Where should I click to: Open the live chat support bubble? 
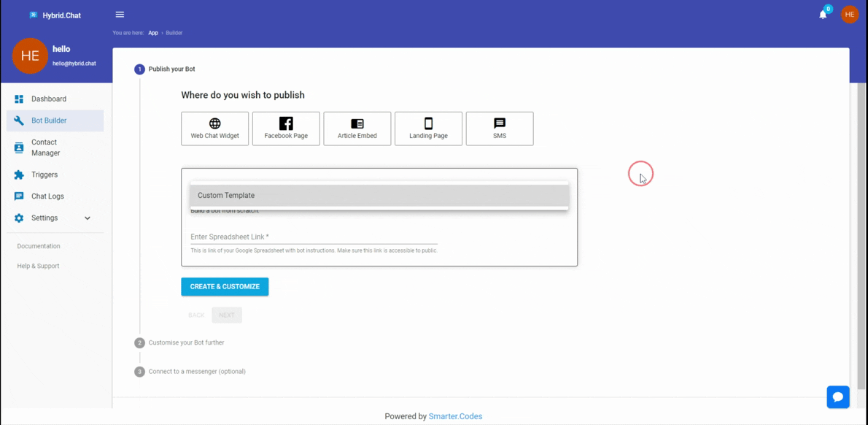coord(838,397)
